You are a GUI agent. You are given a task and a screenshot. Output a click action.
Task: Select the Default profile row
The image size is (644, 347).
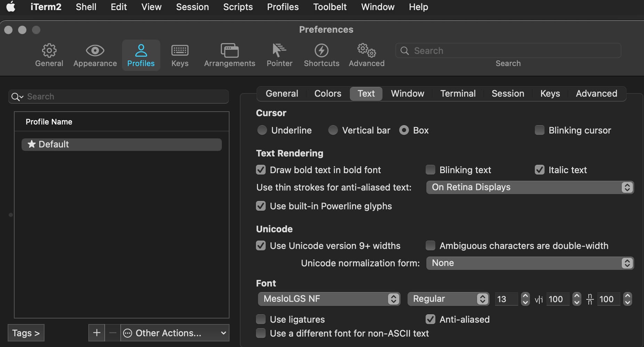pos(122,144)
